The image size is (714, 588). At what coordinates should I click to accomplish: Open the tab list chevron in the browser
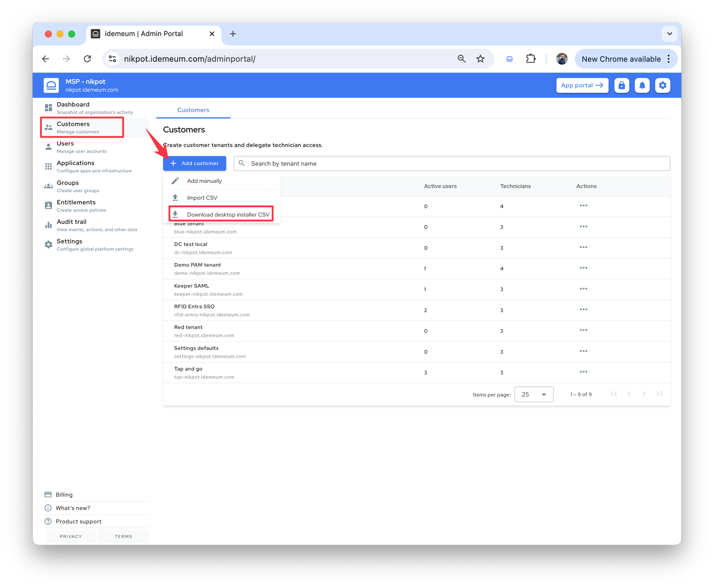[669, 33]
